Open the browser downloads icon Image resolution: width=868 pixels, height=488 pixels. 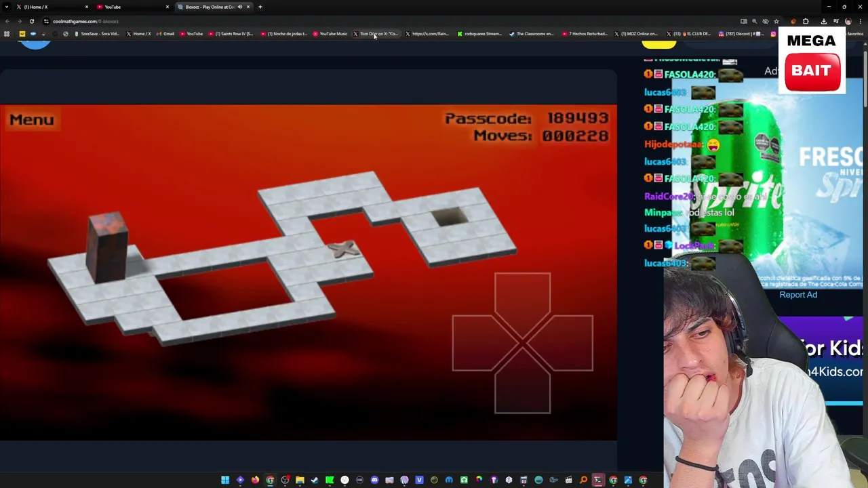coord(824,21)
